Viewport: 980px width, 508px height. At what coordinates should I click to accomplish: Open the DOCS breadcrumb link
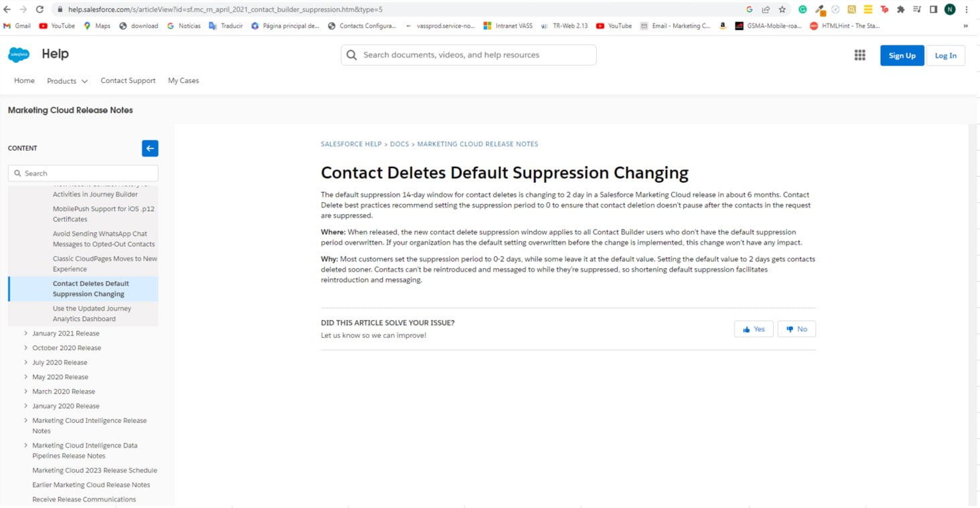tap(399, 144)
